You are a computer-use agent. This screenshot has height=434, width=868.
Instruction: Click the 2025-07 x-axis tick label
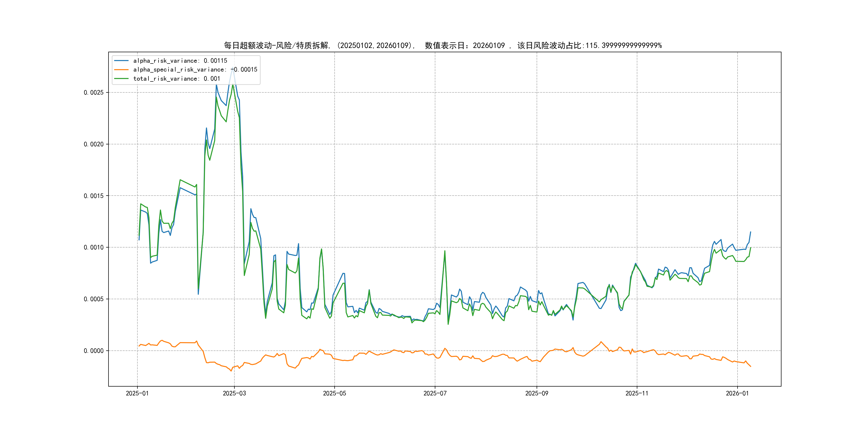click(x=435, y=393)
